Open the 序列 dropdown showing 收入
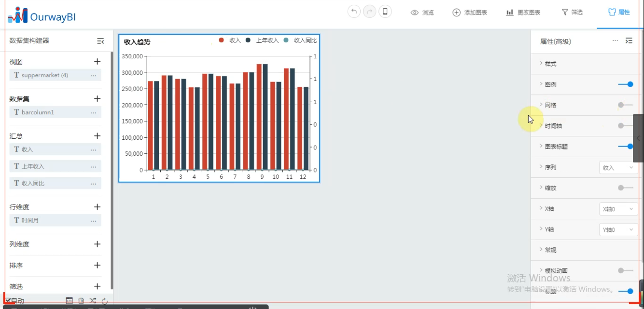The height and width of the screenshot is (309, 644). [618, 167]
